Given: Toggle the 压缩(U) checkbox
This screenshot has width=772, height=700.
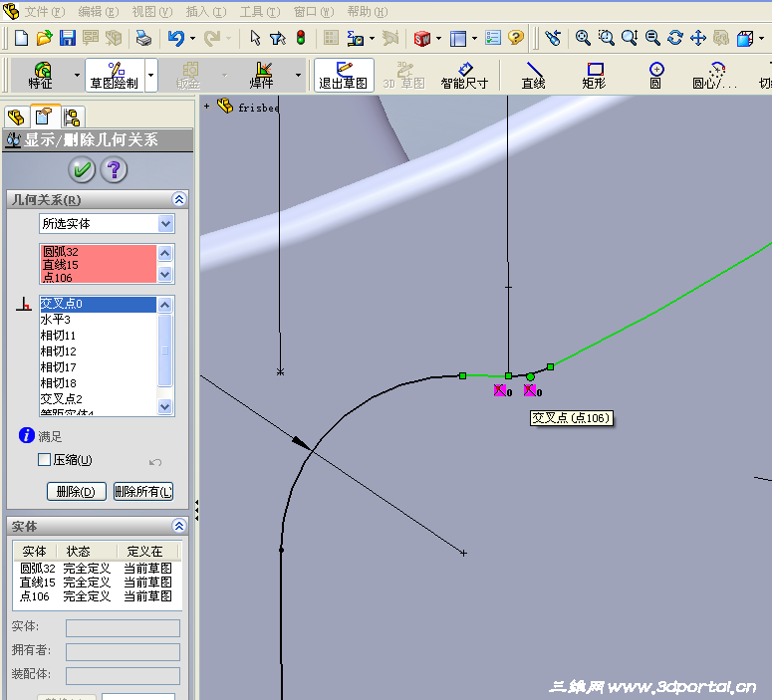Looking at the screenshot, I should (44, 460).
